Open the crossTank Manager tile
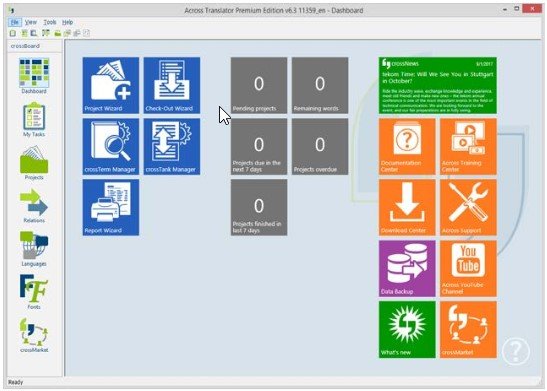The height and width of the screenshot is (391, 547). (172, 146)
